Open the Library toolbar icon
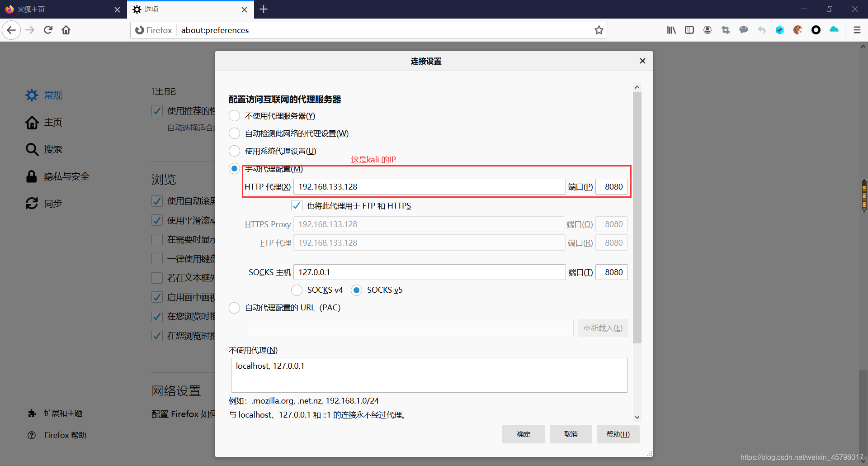 coord(671,30)
